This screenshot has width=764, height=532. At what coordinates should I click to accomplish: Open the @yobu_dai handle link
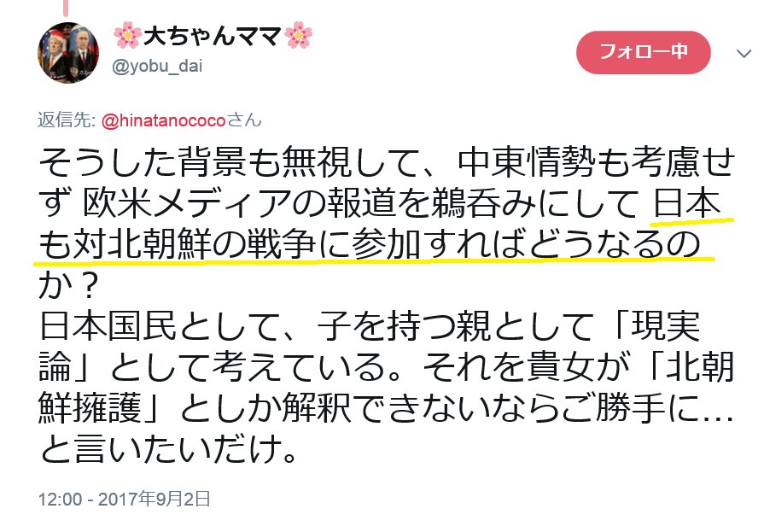tap(157, 66)
